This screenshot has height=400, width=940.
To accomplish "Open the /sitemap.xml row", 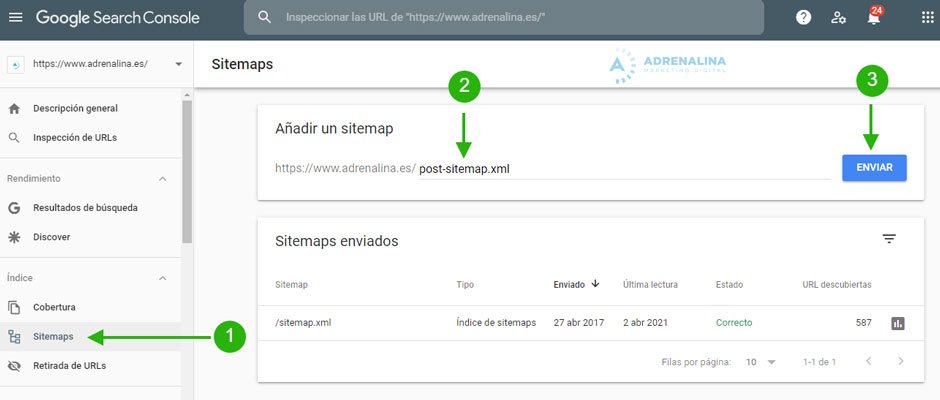I will tap(590, 323).
